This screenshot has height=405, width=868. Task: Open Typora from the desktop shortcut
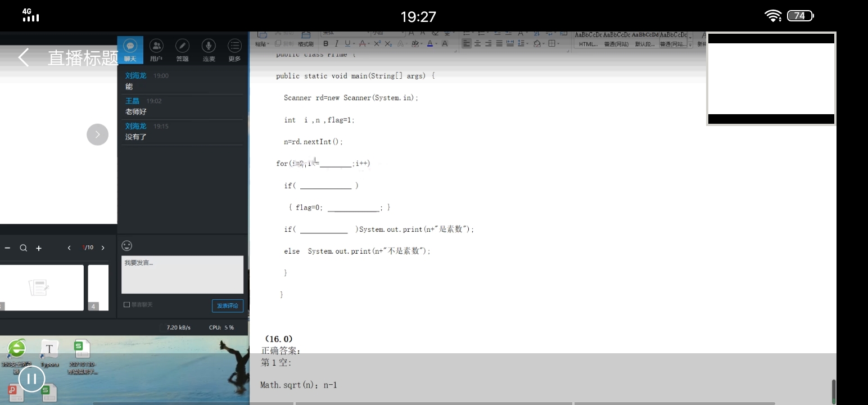pyautogui.click(x=49, y=353)
